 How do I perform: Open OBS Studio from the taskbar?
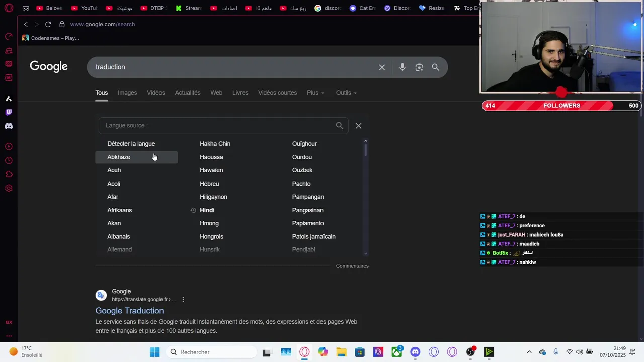[470, 352]
